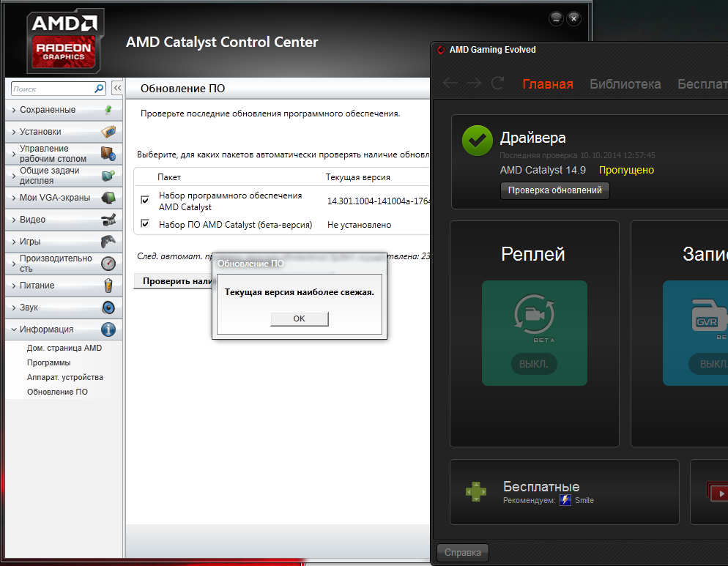Click the display tasks icon beside Общие задачи дисплея
This screenshot has width=728, height=566.
108,176
